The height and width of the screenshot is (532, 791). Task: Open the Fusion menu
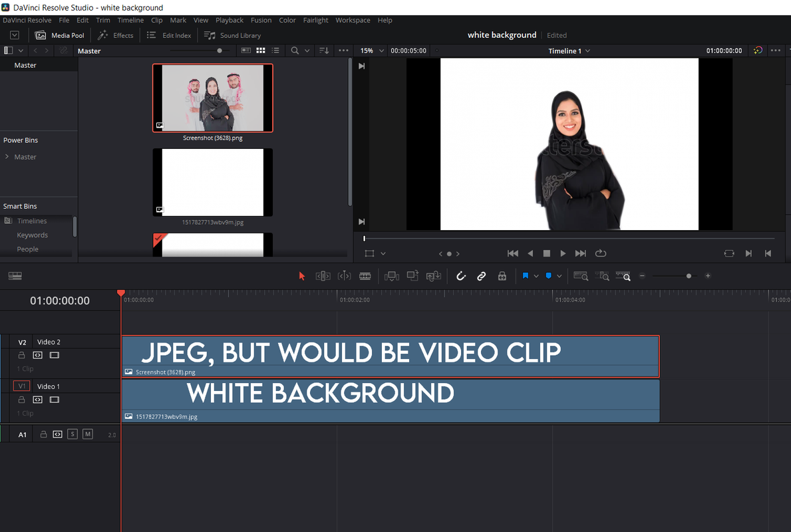(x=261, y=20)
